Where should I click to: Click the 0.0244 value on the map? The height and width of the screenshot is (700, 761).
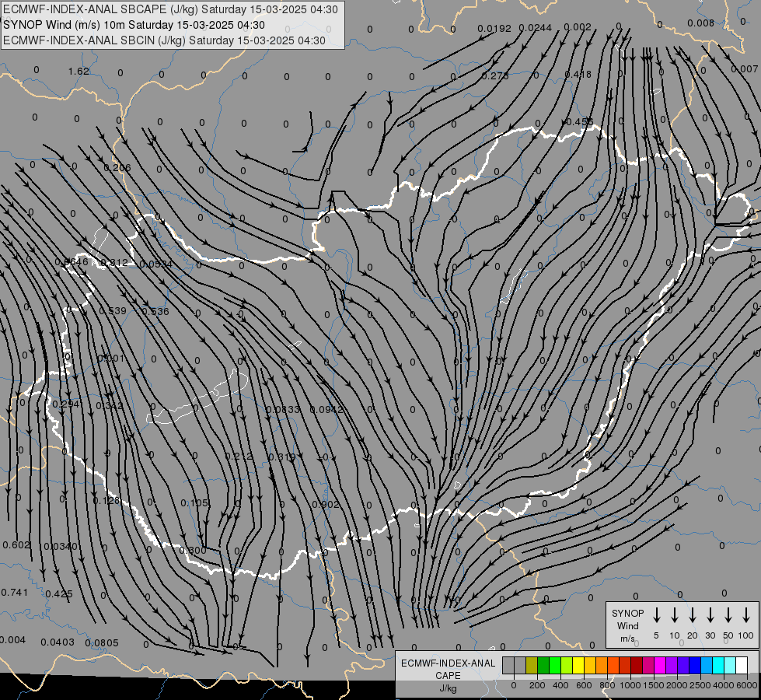pos(536,28)
